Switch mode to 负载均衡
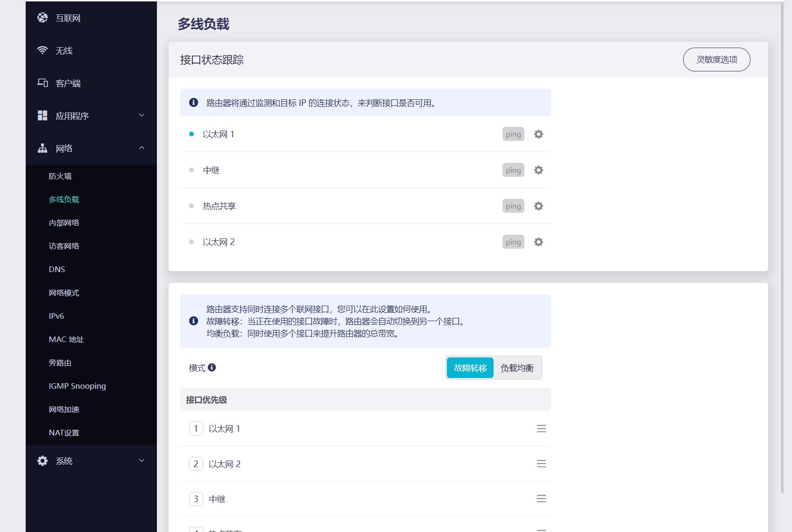 [517, 367]
